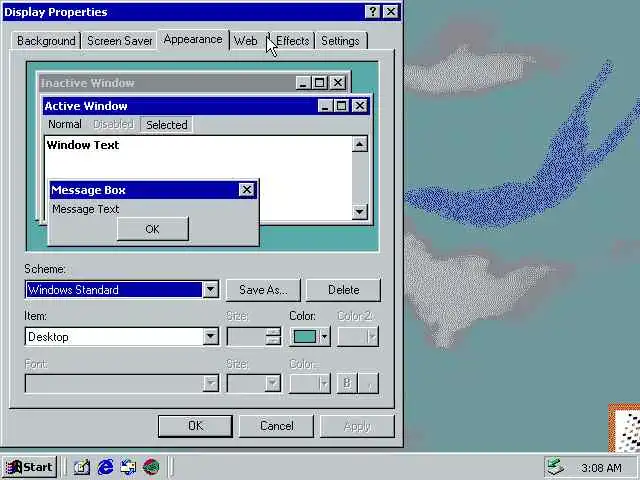Click the OK button inside Message Box preview
This screenshot has width=640, height=480.
click(153, 229)
